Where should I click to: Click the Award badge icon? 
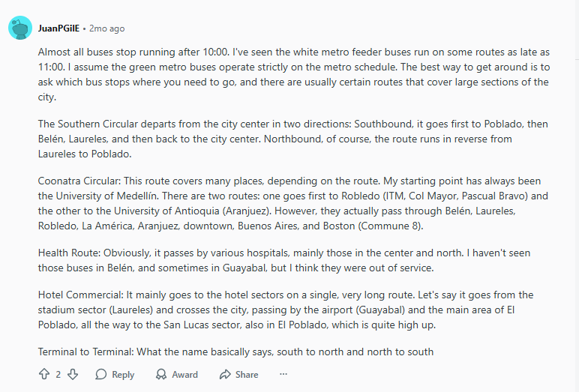[161, 374]
